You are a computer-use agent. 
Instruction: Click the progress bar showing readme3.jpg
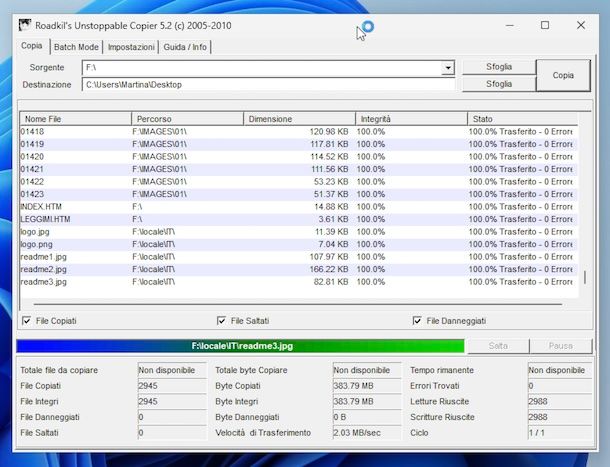[x=240, y=346]
